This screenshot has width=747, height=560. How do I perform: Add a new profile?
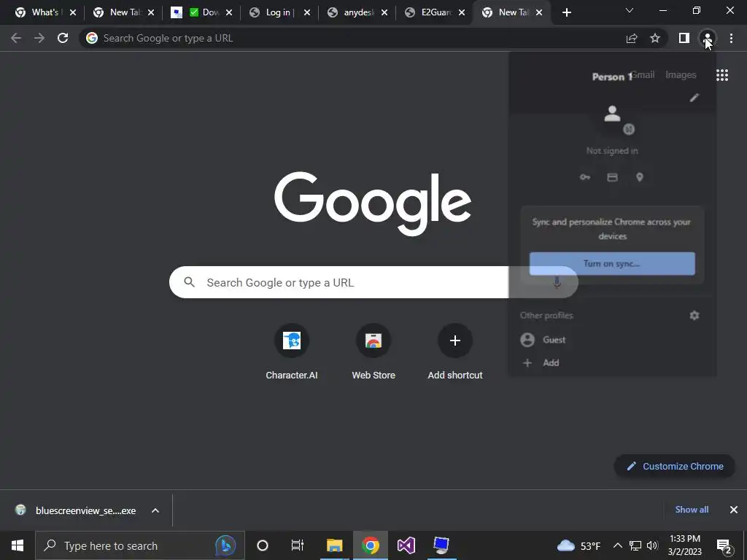click(x=612, y=363)
